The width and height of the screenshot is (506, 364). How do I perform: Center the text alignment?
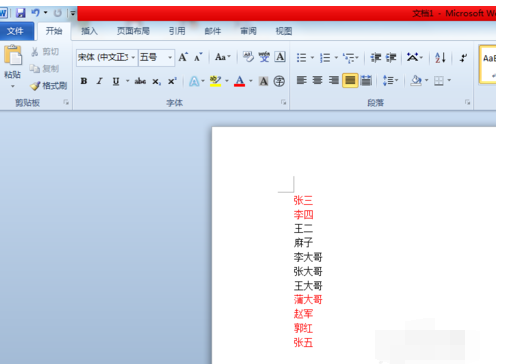click(317, 80)
